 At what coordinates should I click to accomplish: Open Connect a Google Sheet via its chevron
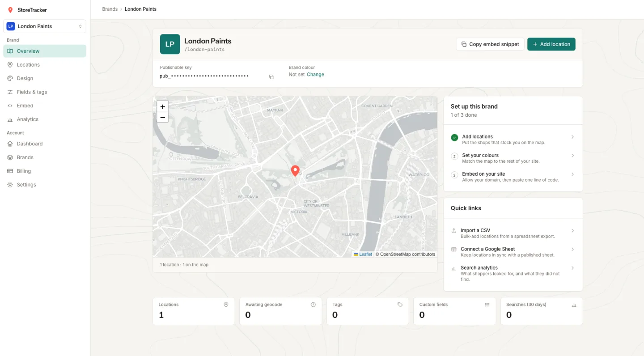(572, 250)
